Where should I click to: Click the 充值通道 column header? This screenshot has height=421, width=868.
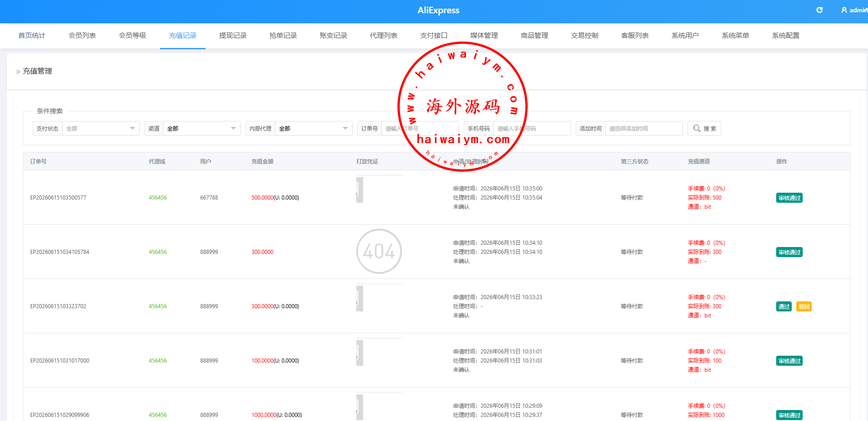[699, 162]
